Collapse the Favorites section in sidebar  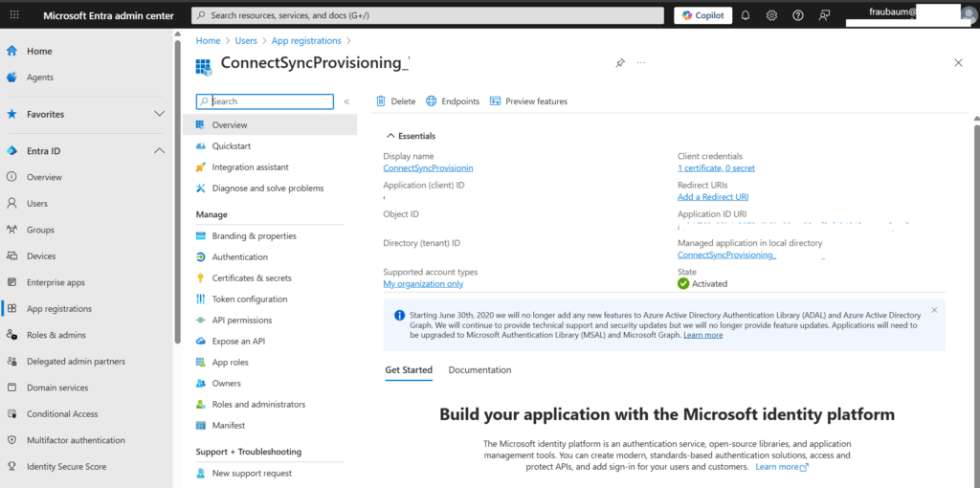click(x=160, y=114)
